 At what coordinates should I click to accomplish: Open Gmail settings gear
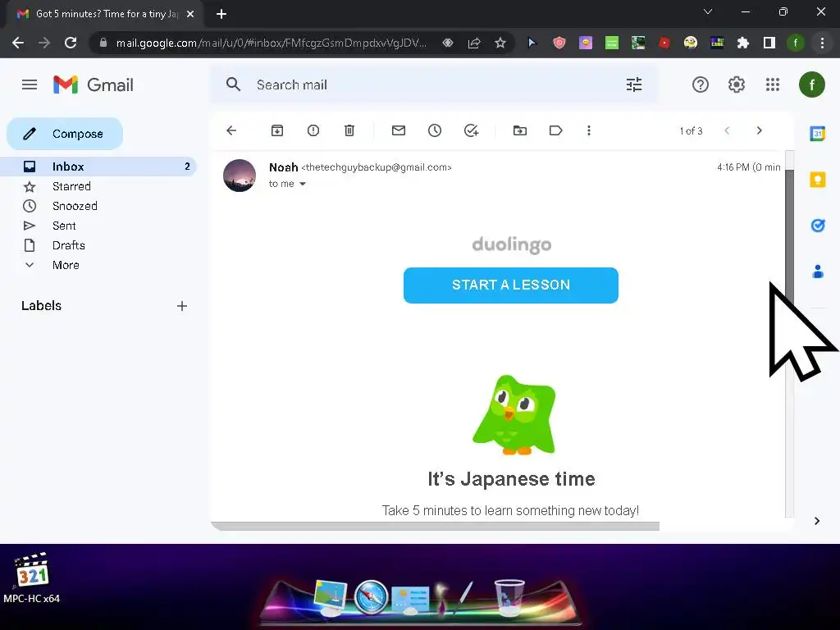click(737, 84)
